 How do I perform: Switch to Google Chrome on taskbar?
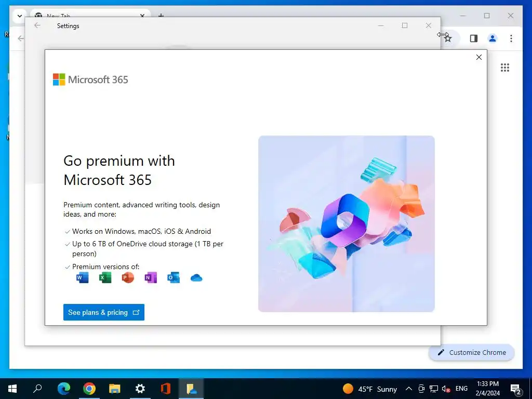pos(89,389)
